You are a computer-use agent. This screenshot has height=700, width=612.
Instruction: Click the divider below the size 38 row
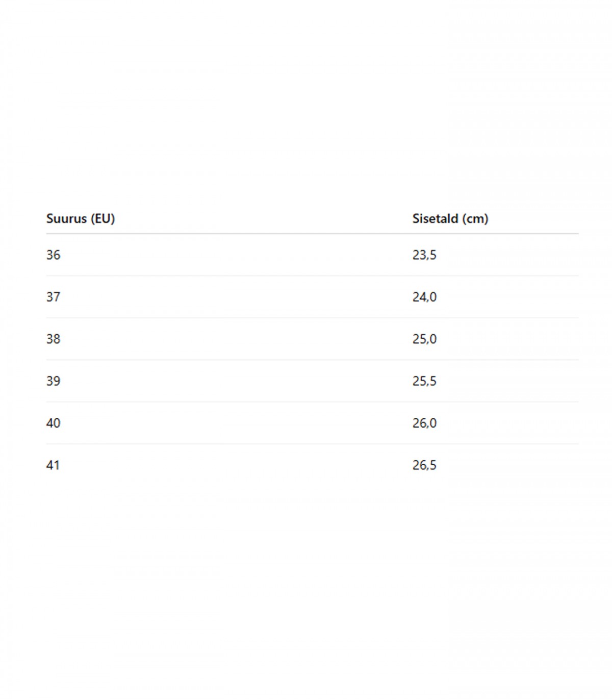pos(312,360)
